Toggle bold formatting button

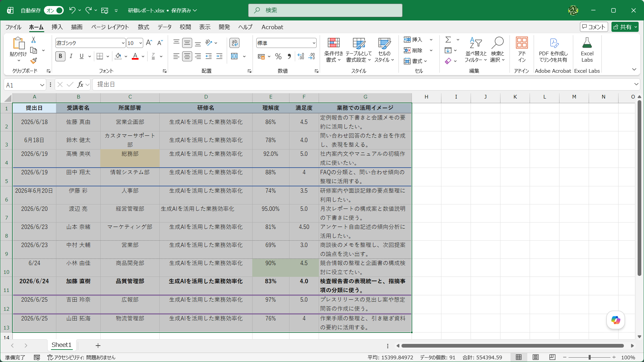60,56
